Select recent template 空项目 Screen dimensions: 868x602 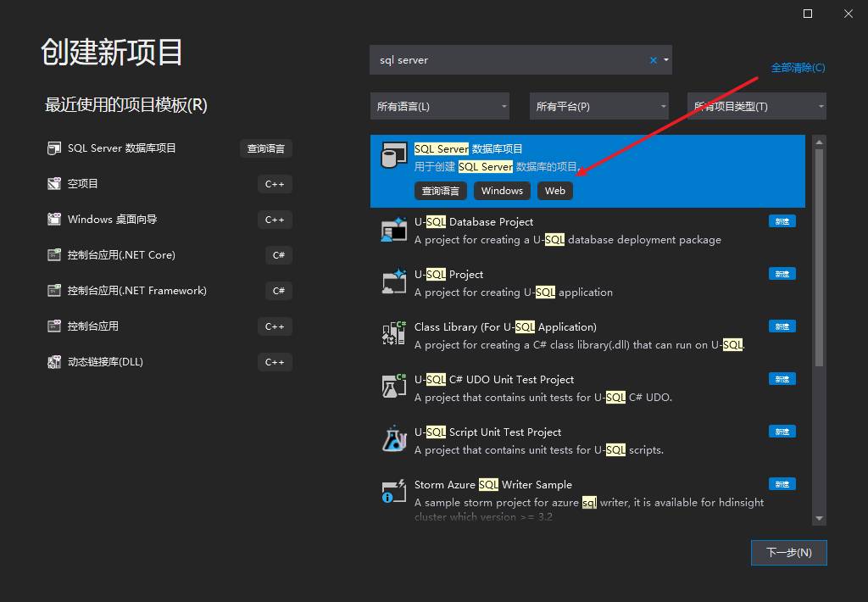click(82, 184)
